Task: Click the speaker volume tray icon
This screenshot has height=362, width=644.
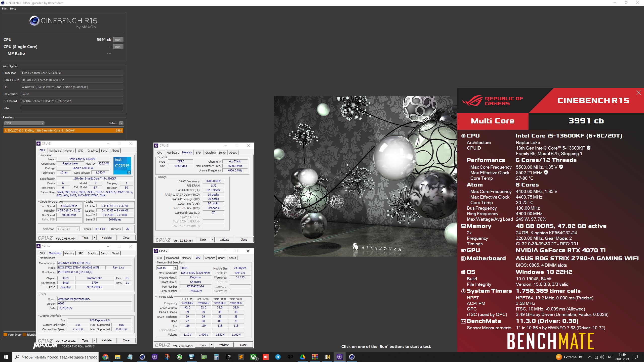Action: [602, 357]
